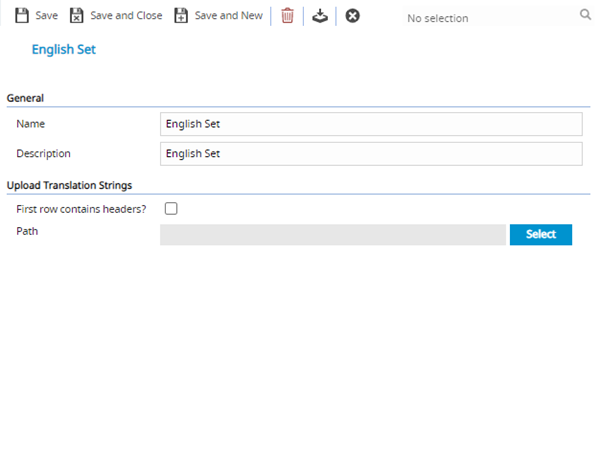600x461 pixels.
Task: Click into the Description text field
Action: click(x=371, y=154)
